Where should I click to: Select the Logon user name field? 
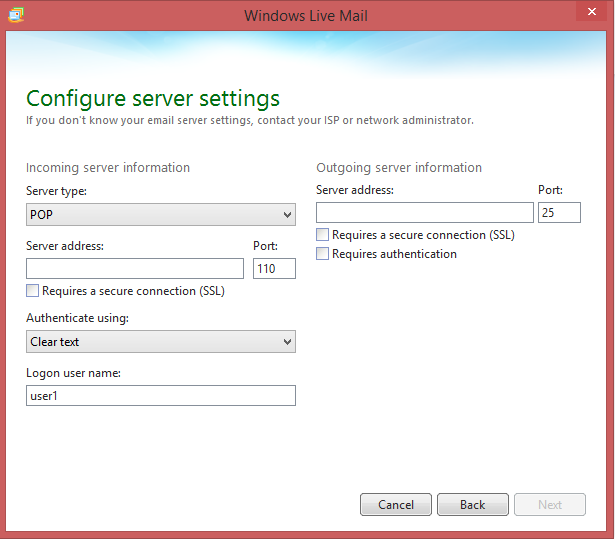tap(160, 396)
